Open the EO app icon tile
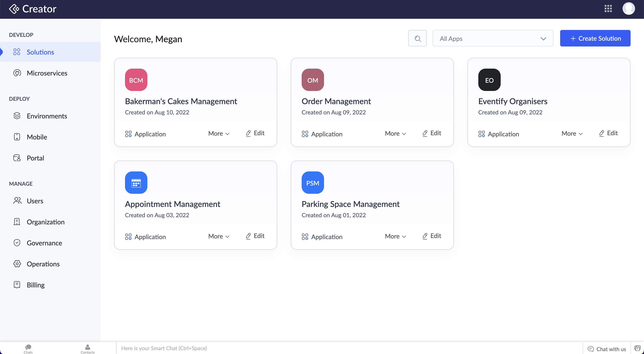Image resolution: width=644 pixels, height=354 pixels. (489, 80)
